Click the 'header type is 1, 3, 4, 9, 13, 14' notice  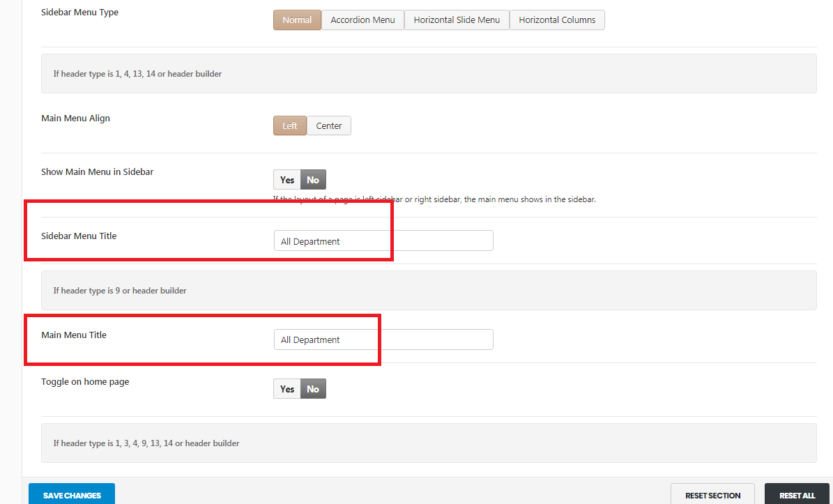[x=429, y=443]
